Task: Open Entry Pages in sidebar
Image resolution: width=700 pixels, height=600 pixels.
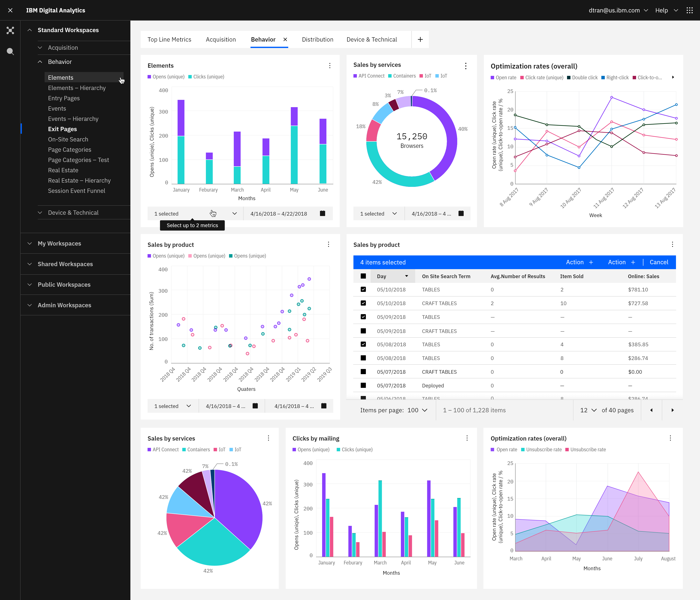Action: click(x=64, y=98)
